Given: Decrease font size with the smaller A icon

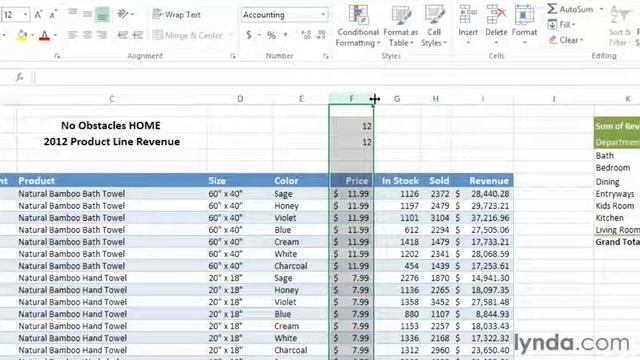Looking at the screenshot, I should click(x=53, y=15).
